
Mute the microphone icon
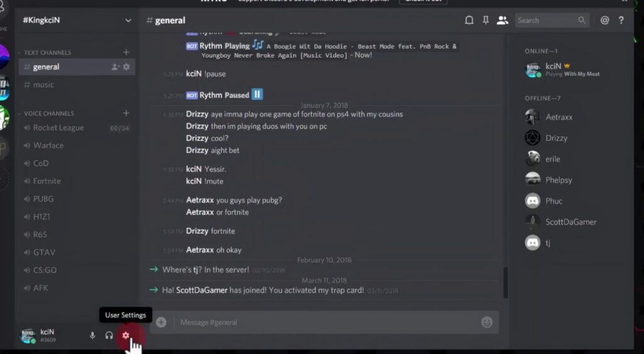(x=92, y=336)
